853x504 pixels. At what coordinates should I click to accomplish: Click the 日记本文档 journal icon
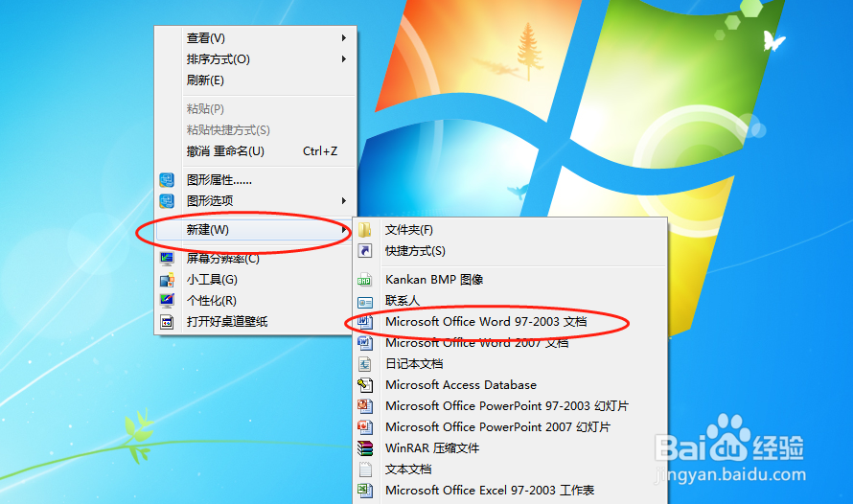click(365, 364)
